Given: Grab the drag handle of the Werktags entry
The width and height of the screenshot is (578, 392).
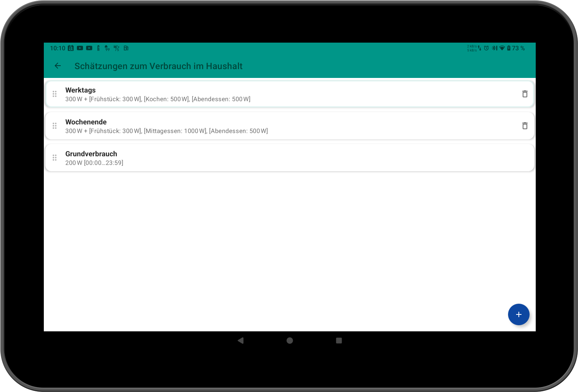Looking at the screenshot, I should (55, 94).
